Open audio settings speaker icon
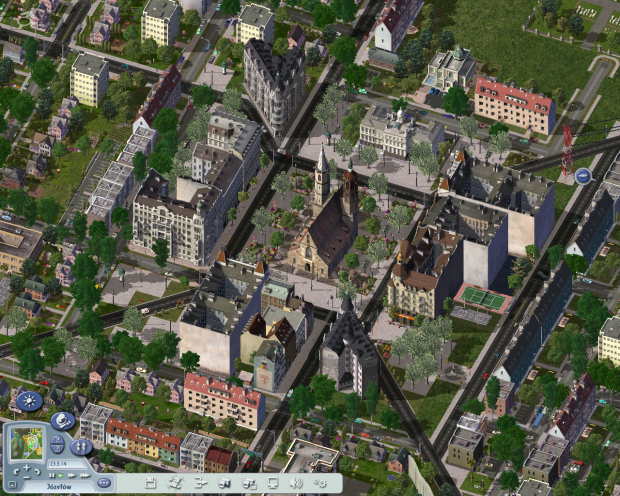Screen dimensions: 620x496 click(296, 483)
